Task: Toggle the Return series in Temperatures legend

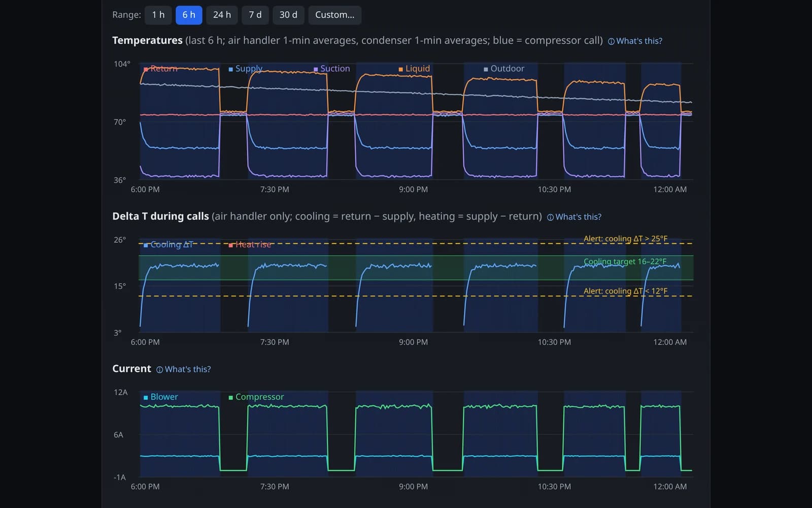Action: click(x=160, y=69)
